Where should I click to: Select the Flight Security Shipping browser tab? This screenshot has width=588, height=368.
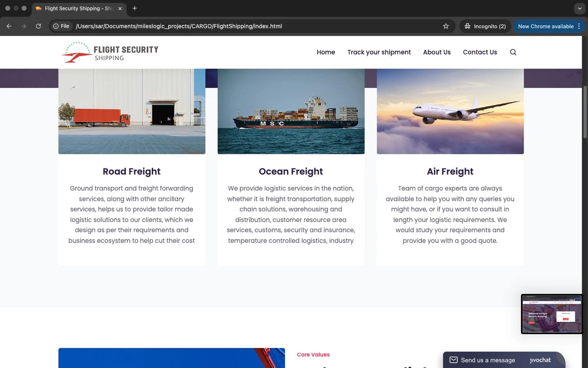coord(78,8)
